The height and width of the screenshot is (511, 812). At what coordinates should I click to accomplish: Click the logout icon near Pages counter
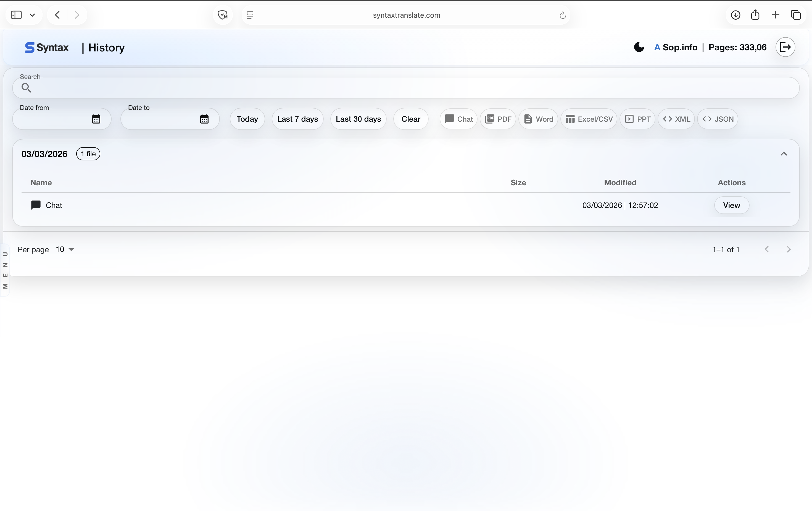pos(785,47)
